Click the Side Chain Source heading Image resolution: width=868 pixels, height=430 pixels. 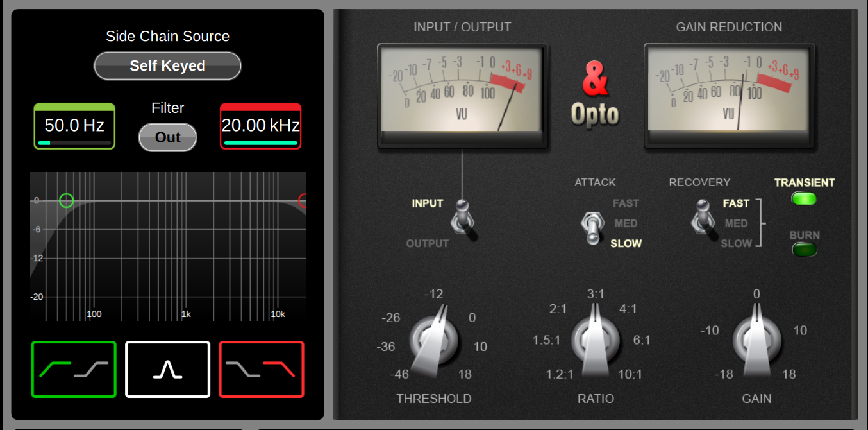pos(167,37)
